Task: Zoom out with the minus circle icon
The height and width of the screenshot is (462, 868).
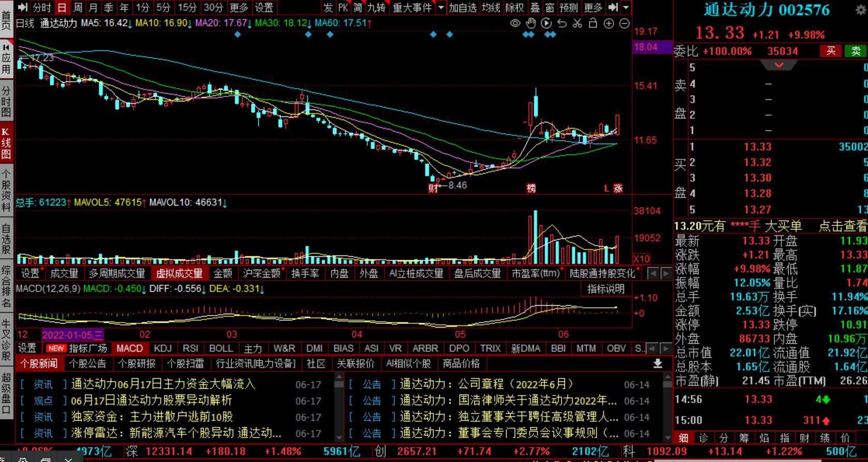Action: pyautogui.click(x=625, y=23)
